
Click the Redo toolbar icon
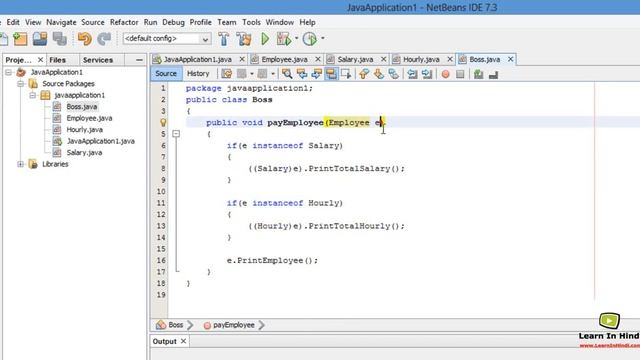coord(104,39)
